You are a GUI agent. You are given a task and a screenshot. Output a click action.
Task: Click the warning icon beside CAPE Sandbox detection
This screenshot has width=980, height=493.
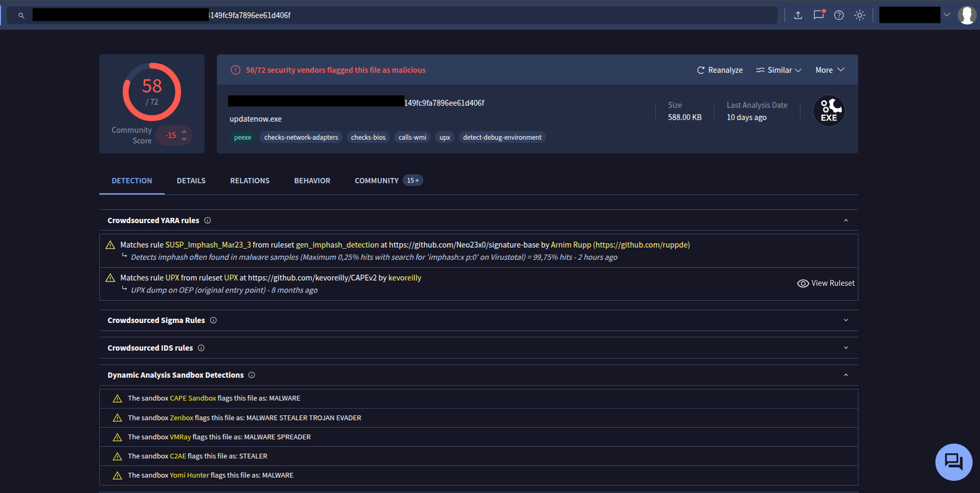pos(117,398)
